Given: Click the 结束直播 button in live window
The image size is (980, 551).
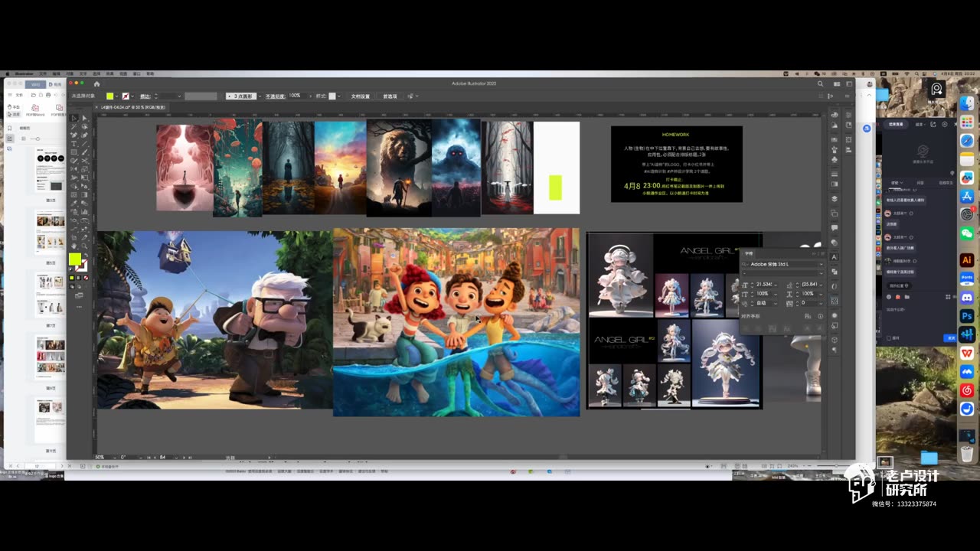Looking at the screenshot, I should [896, 124].
